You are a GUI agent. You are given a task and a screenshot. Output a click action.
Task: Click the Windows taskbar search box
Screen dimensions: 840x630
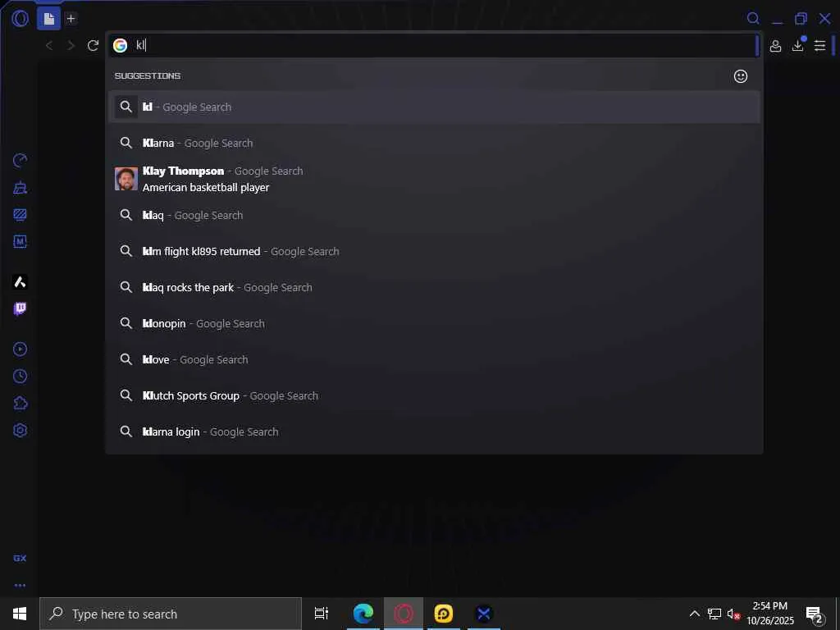171,614
